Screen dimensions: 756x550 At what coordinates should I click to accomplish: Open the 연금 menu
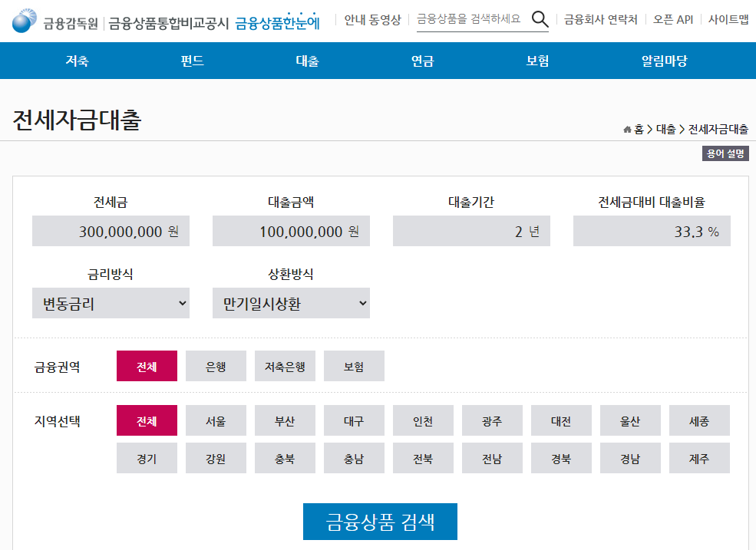pyautogui.click(x=422, y=61)
